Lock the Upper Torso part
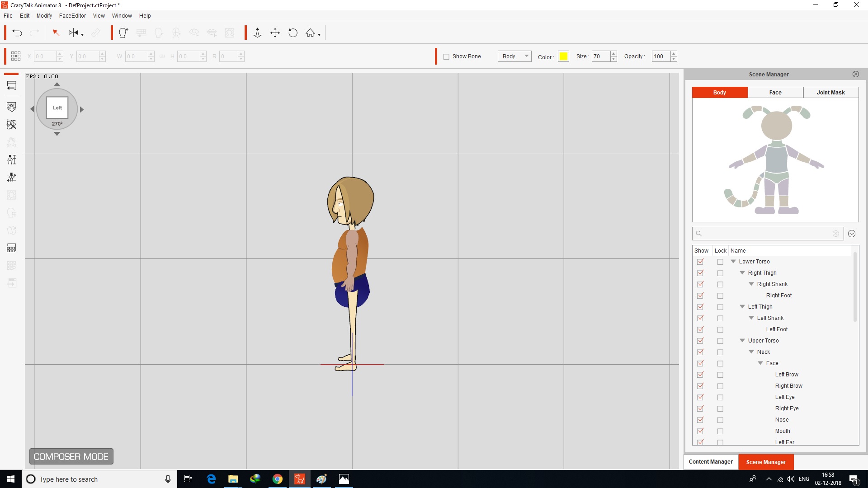 tap(720, 341)
